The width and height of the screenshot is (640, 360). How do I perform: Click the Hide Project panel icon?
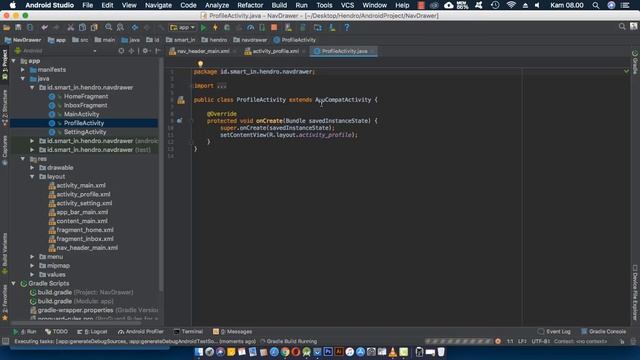pos(158,51)
